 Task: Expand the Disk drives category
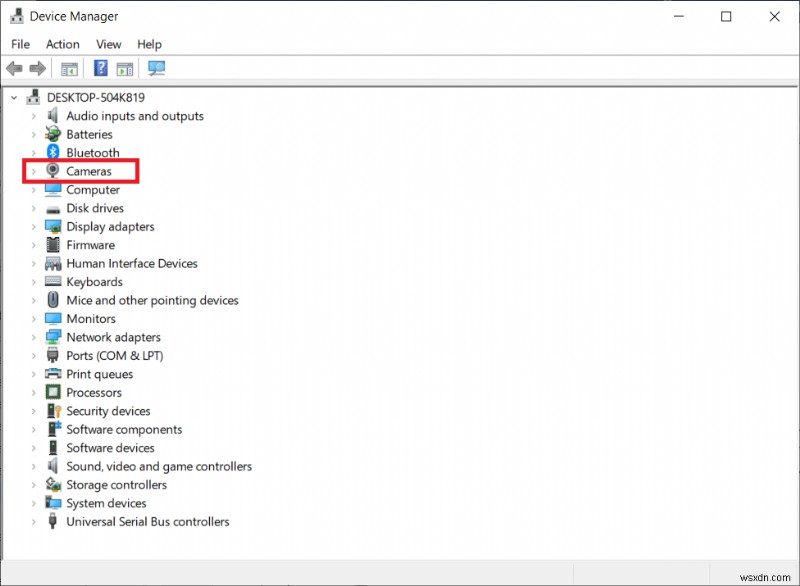pyautogui.click(x=33, y=208)
